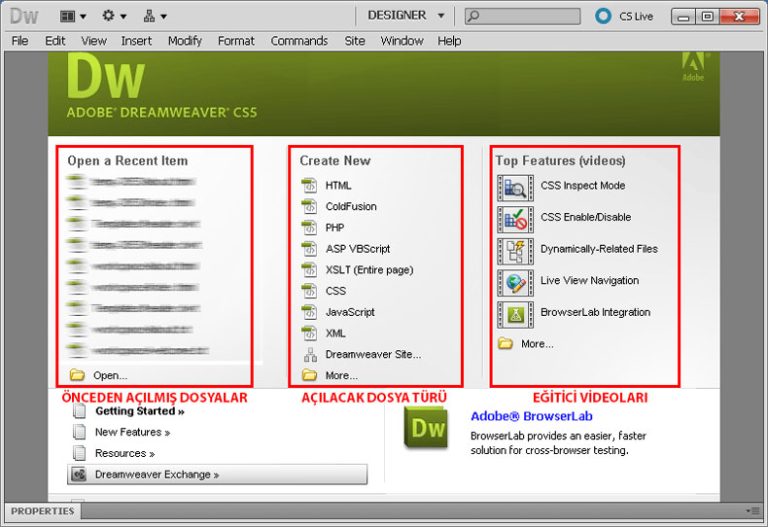
Task: Click the More folder icon under Create New
Action: point(309,375)
